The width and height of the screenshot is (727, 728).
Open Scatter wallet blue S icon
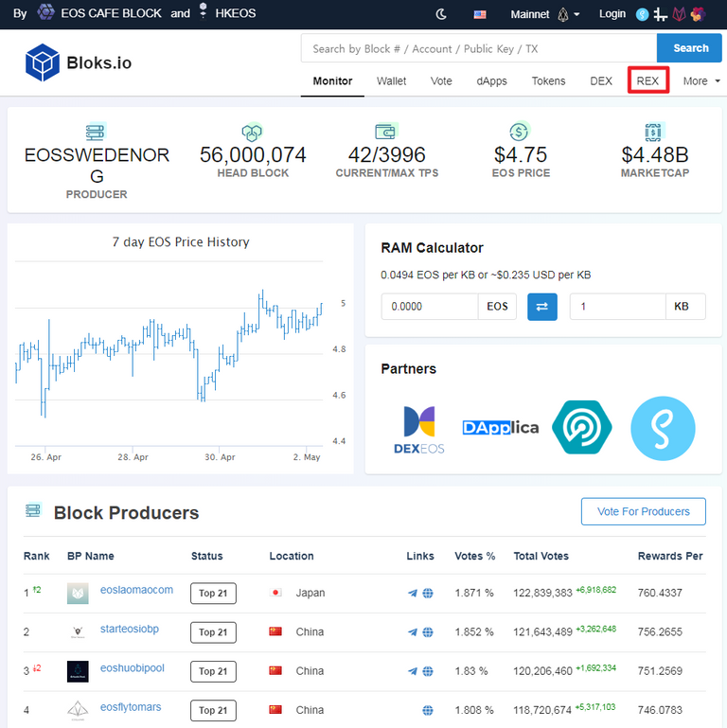click(642, 14)
